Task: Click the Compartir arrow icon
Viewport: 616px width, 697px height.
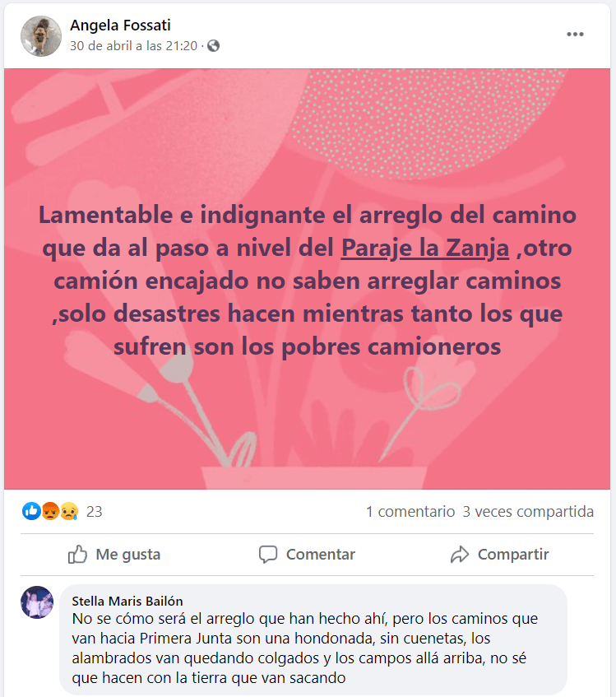Action: pyautogui.click(x=460, y=555)
